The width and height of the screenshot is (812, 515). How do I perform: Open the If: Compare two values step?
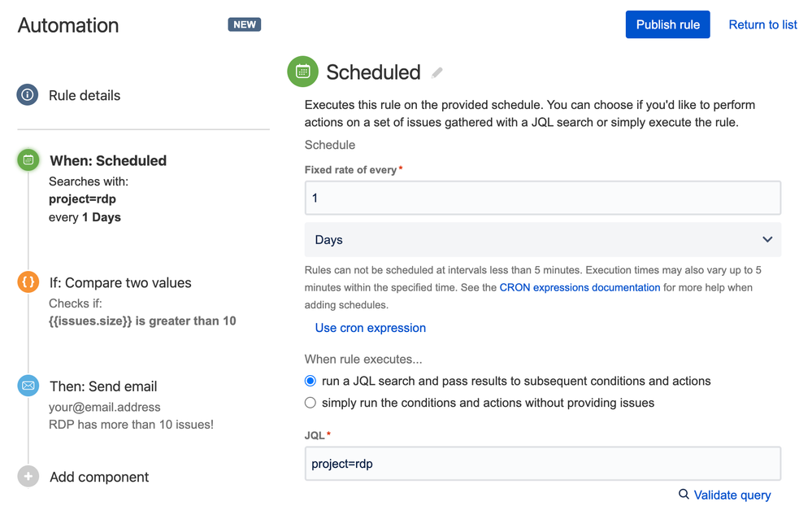[x=120, y=283]
